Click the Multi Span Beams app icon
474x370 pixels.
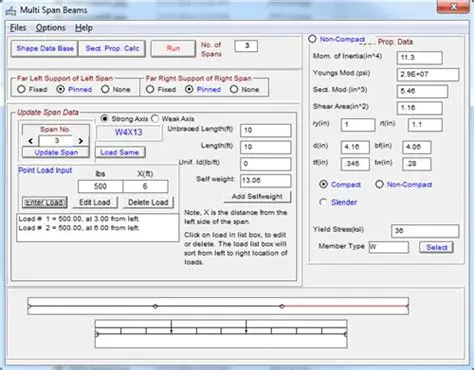coord(11,11)
